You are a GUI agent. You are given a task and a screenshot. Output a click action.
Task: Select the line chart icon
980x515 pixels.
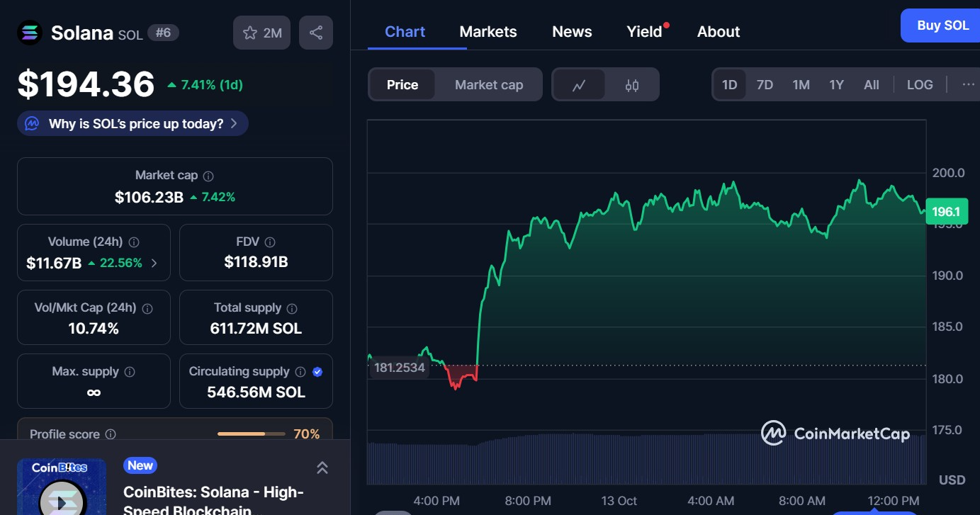[x=580, y=84]
